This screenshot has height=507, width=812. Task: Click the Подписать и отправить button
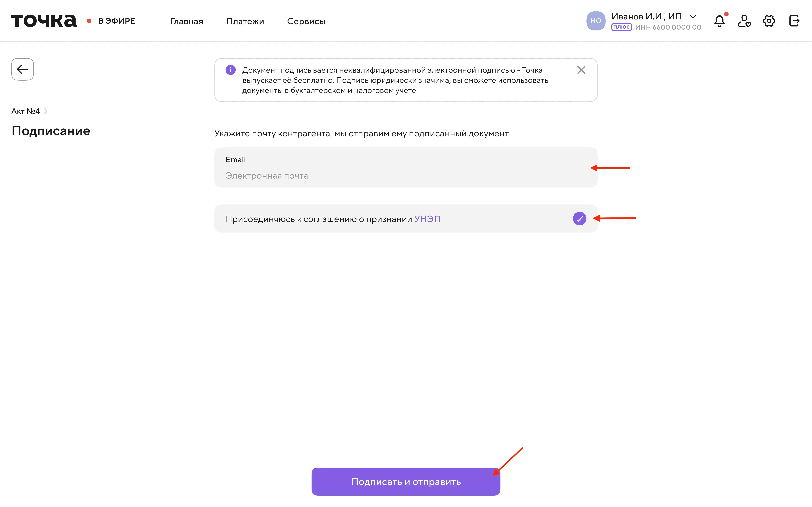click(x=406, y=482)
